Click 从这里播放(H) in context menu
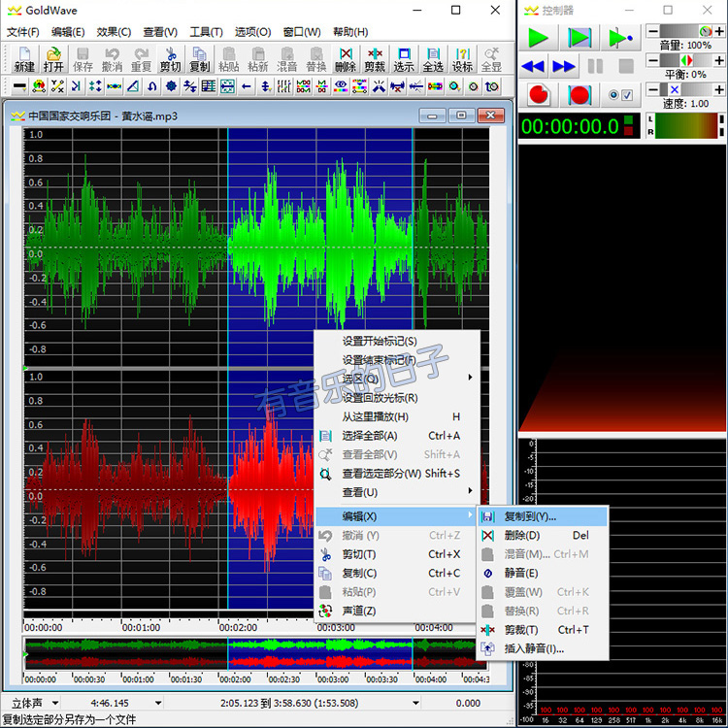This screenshot has height=728, width=728. click(x=397, y=416)
